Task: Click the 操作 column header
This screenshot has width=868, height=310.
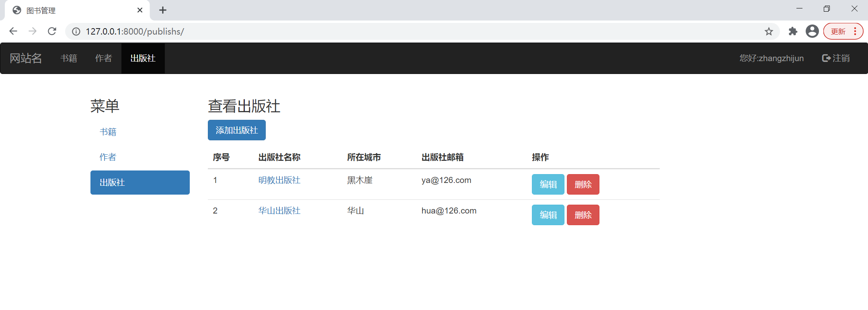Action: pyautogui.click(x=540, y=157)
